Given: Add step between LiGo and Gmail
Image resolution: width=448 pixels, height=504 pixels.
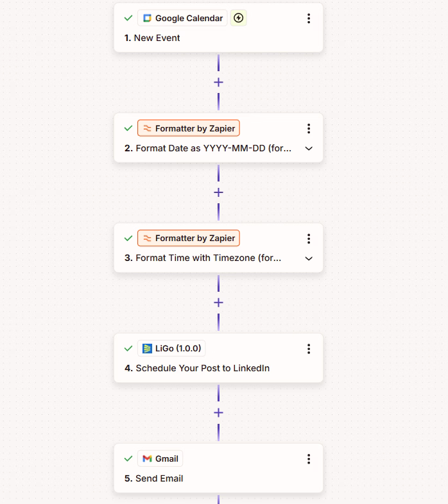Looking at the screenshot, I should tap(218, 412).
